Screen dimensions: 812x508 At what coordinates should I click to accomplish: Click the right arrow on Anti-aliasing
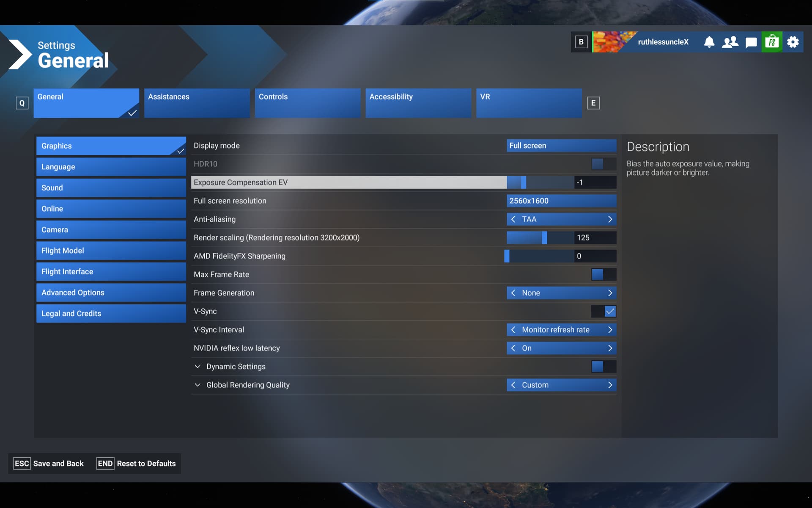(x=610, y=219)
